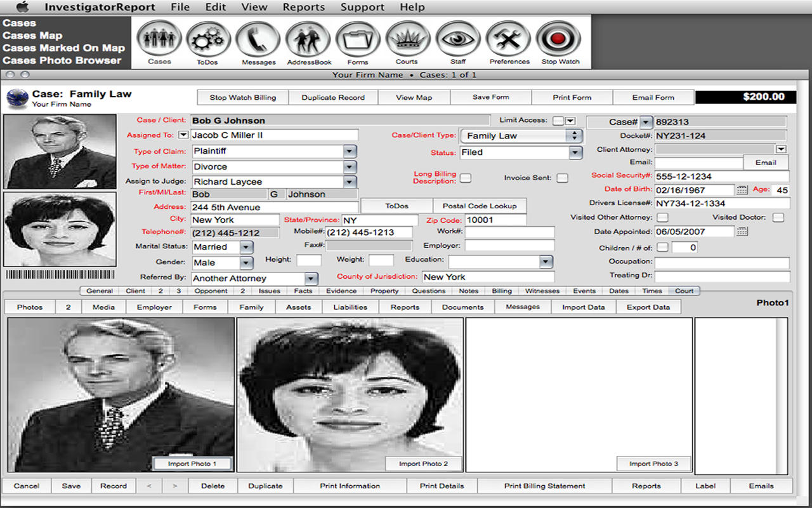This screenshot has width=812, height=508.
Task: Click the man's photo thumbnail at left
Action: pyautogui.click(x=60, y=152)
